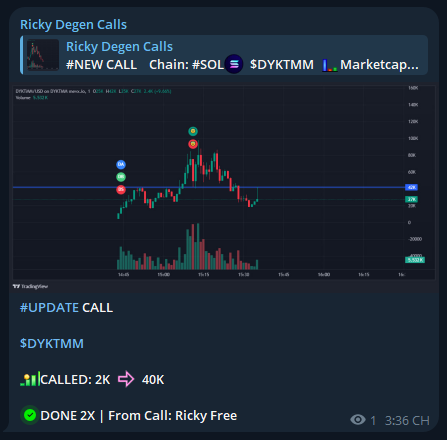
Task: Click the text 'DONE 2X | From Call: Ricky Free'
Action: pyautogui.click(x=139, y=416)
